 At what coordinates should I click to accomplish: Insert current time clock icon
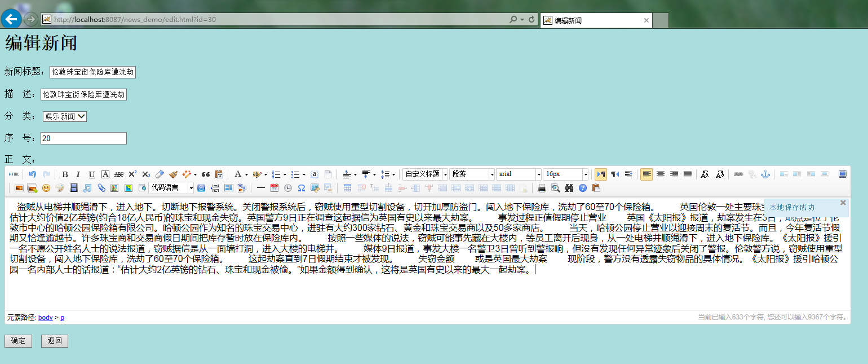coord(288,187)
